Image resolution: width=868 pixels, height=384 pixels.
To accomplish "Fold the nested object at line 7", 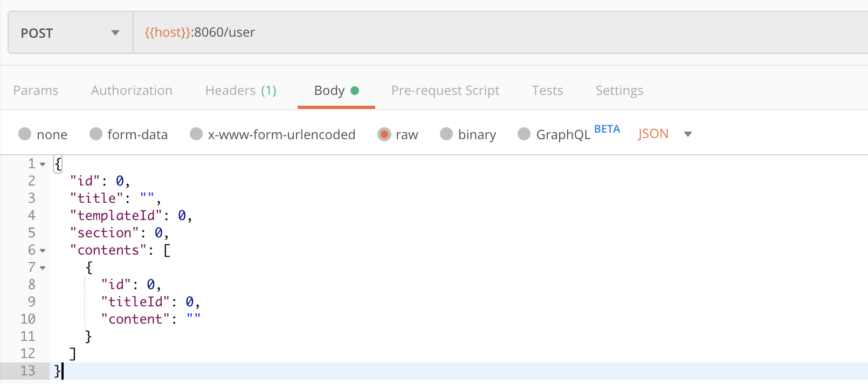I will tap(43, 268).
